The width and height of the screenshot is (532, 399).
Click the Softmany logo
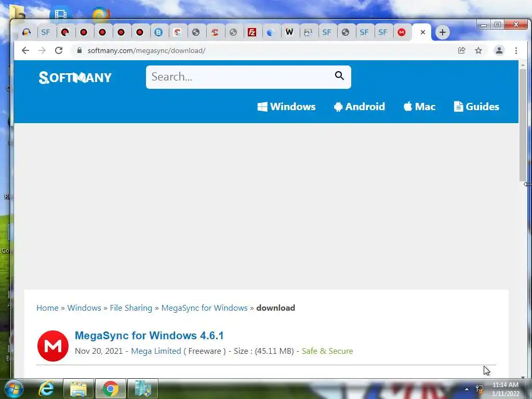coord(75,77)
